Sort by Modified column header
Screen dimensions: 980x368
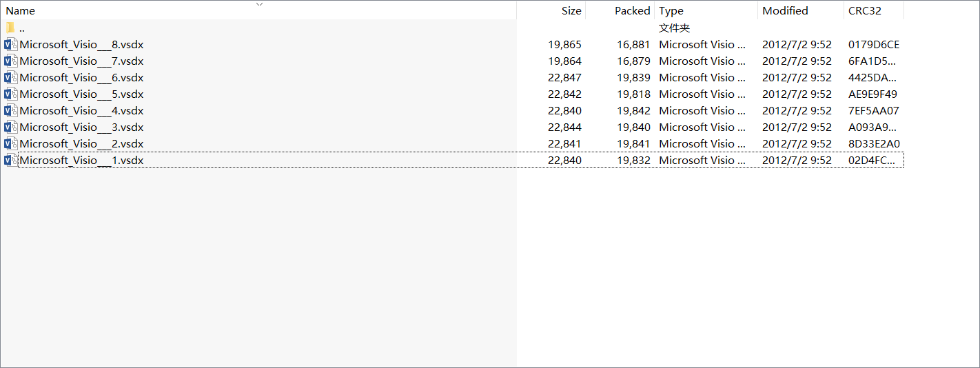[785, 11]
